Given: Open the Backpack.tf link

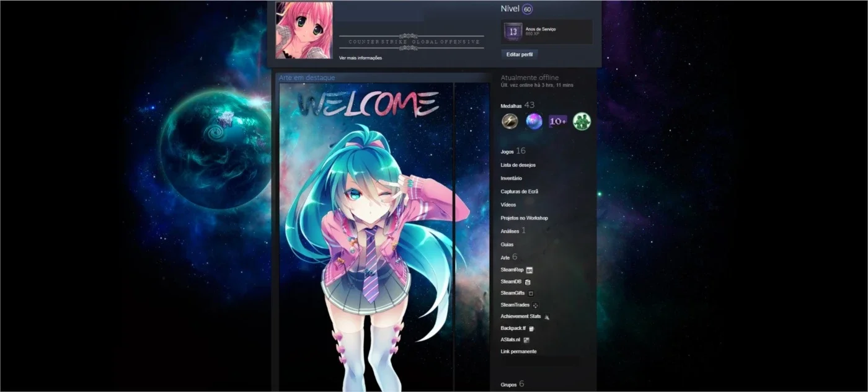Looking at the screenshot, I should (x=513, y=328).
